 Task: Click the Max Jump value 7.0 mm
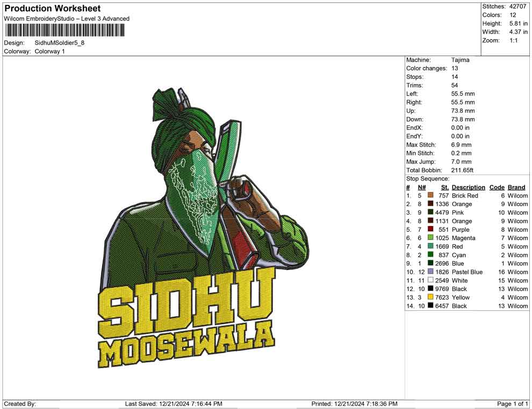pos(462,162)
